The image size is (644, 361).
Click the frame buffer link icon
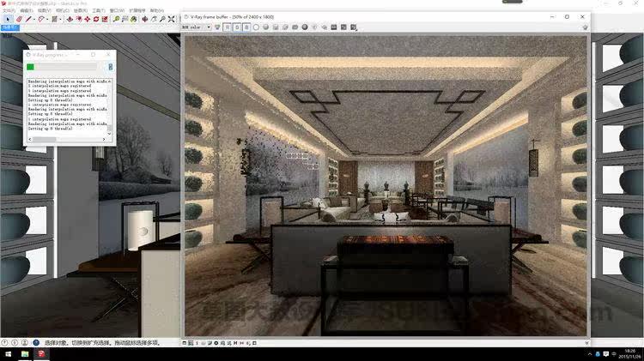coord(324,27)
